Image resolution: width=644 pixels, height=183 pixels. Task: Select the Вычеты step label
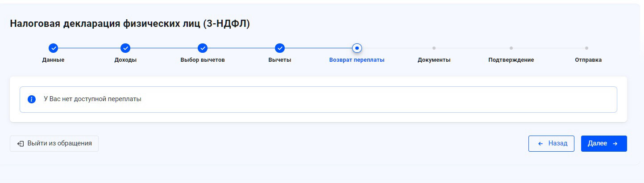coord(280,60)
